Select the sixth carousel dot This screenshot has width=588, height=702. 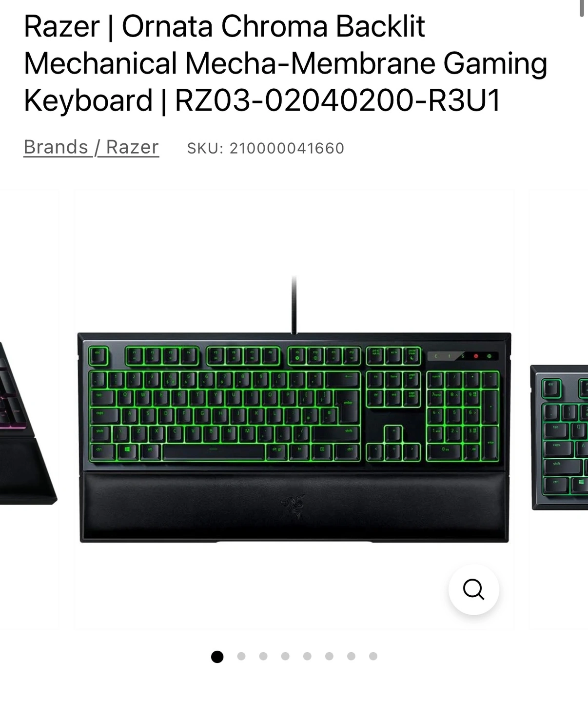coord(329,656)
